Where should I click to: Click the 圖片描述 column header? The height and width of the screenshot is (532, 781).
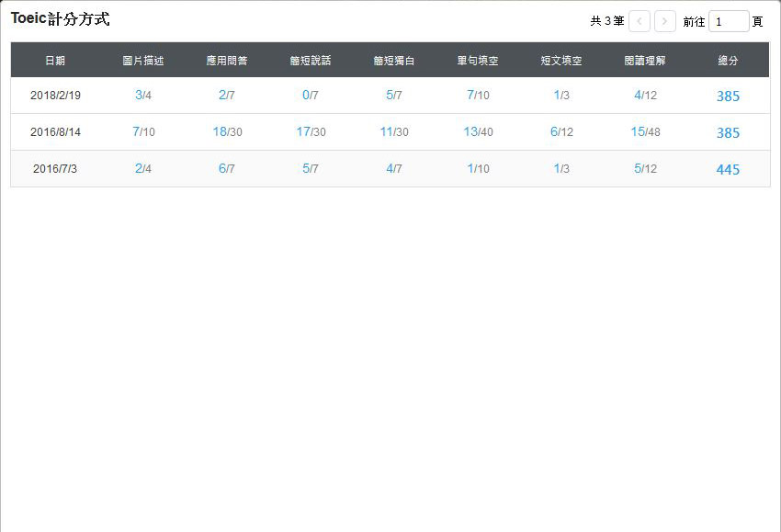pyautogui.click(x=143, y=61)
